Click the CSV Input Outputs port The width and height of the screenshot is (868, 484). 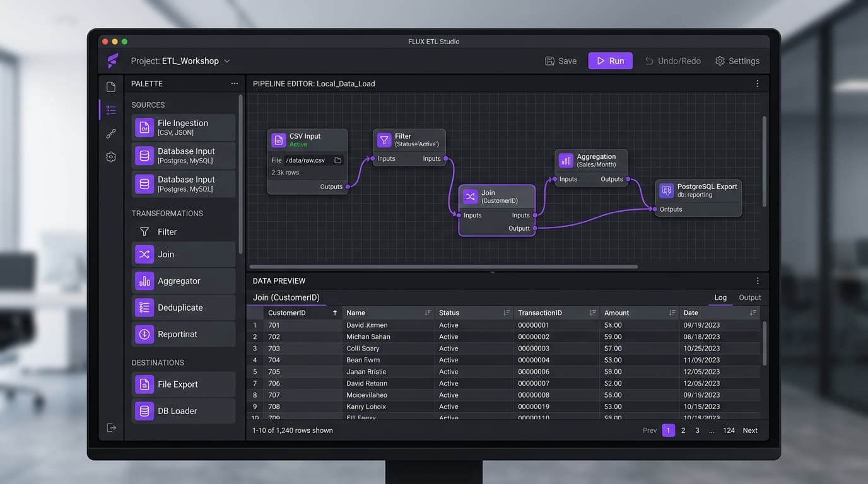tap(348, 187)
